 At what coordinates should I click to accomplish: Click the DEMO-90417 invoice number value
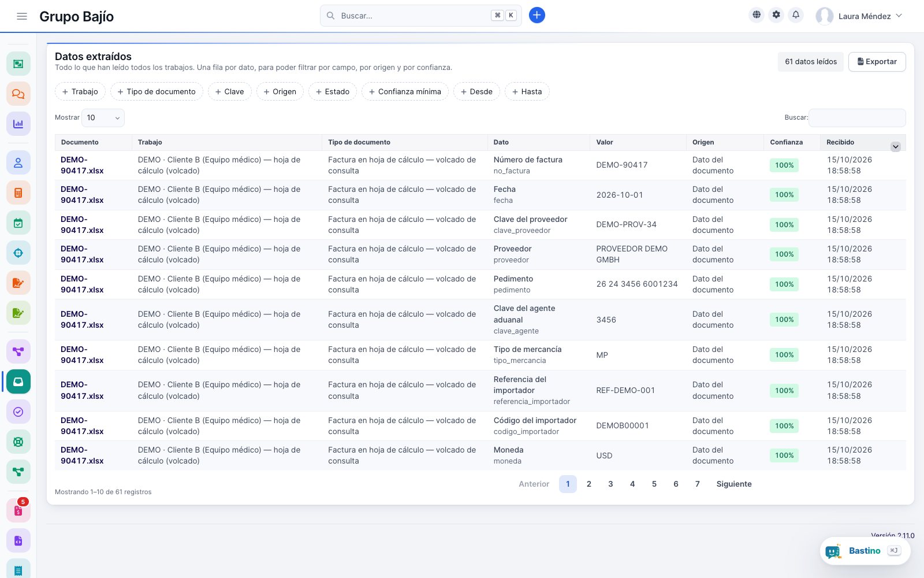tap(622, 165)
